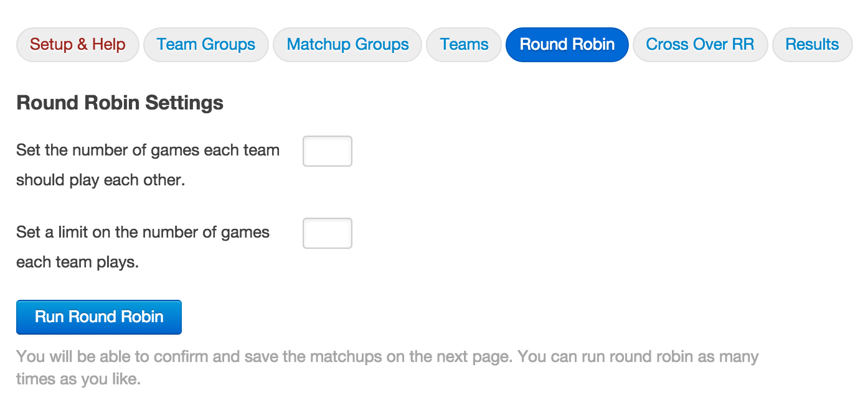
Task: Click the active Round Robin tab
Action: coord(567,45)
